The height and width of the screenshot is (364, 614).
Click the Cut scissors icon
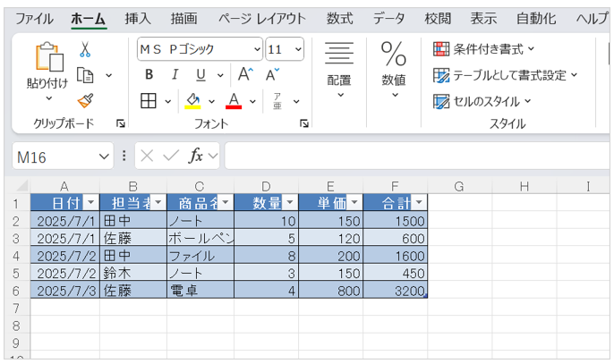[x=84, y=50]
